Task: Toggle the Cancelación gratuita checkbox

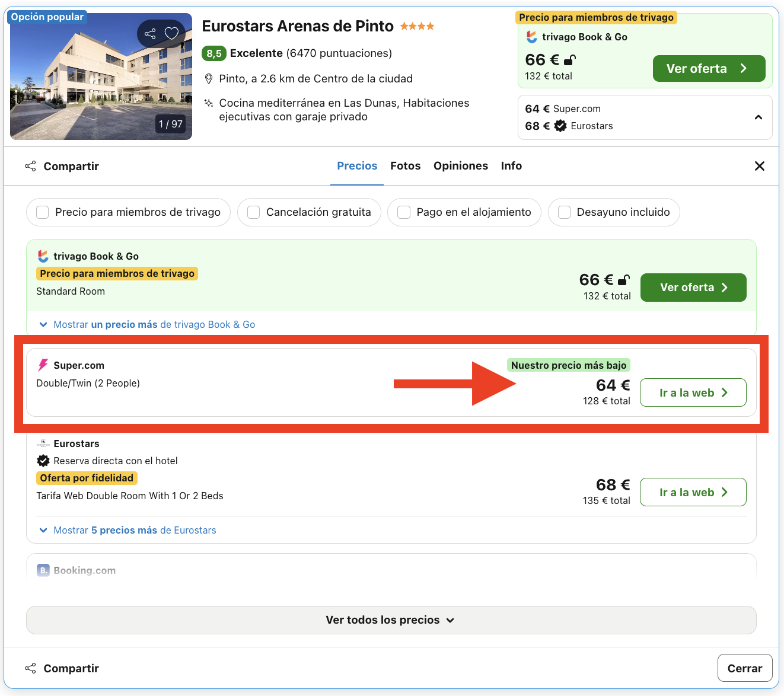Action: pos(254,212)
